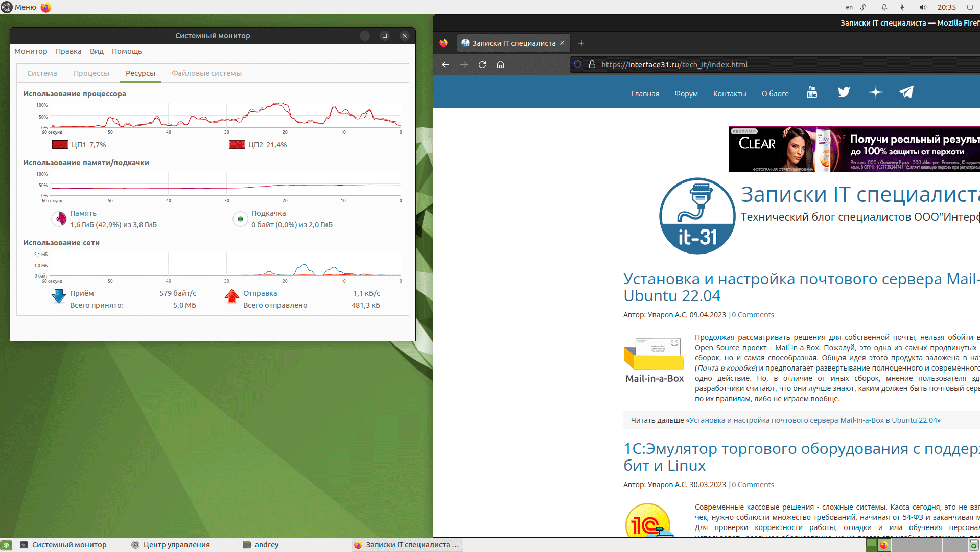Go to the Firefox home page icon
Viewport: 980px width, 552px height.
click(x=501, y=65)
